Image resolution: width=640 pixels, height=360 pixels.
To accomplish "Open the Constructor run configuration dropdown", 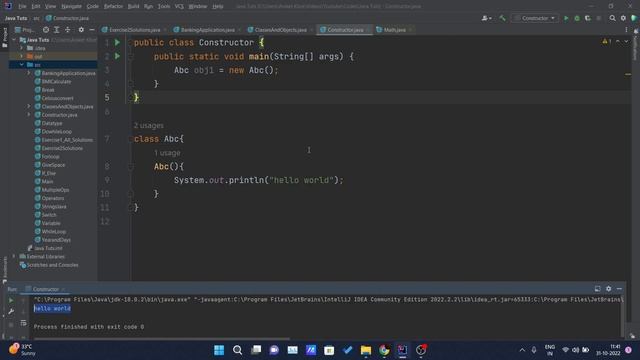I will [535, 18].
